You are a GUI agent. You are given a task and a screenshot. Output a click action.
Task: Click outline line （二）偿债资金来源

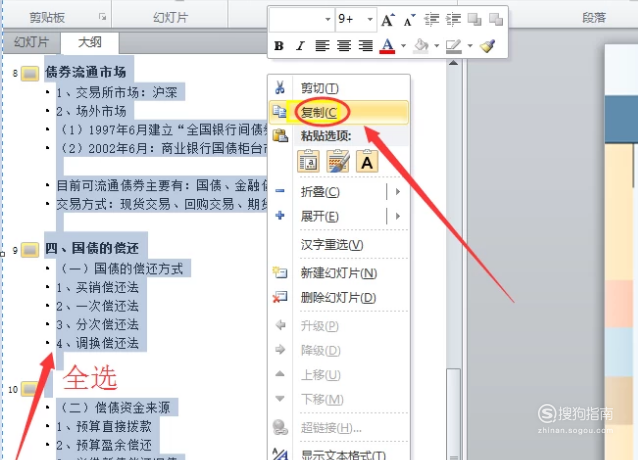(114, 408)
